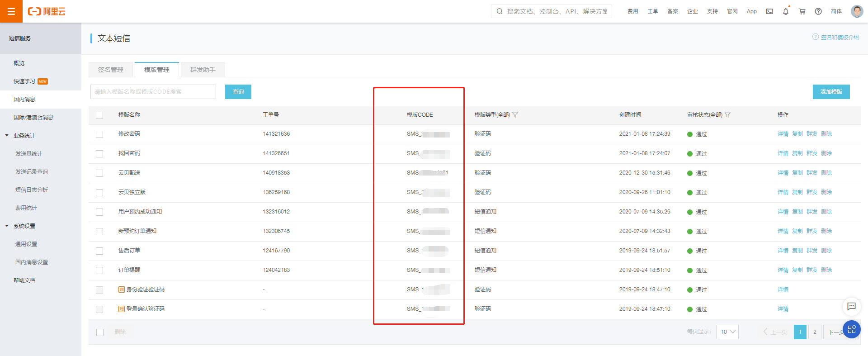The image size is (868, 356).
Task: Switch to the 签名管理 tab
Action: point(111,70)
